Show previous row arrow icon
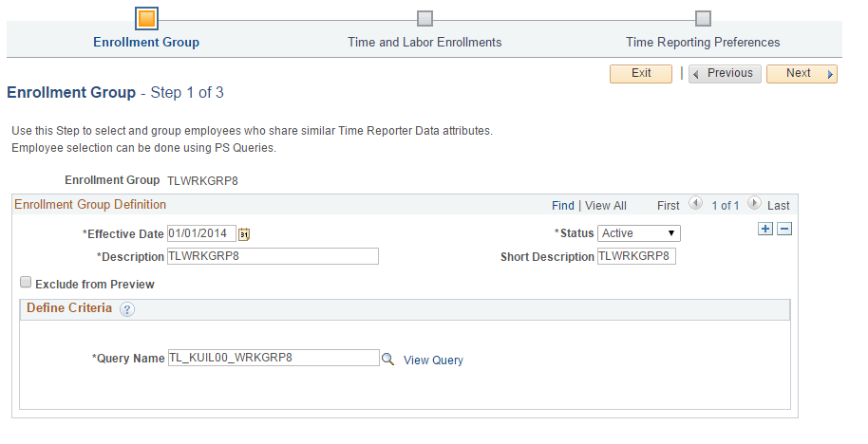The width and height of the screenshot is (868, 444). point(695,203)
